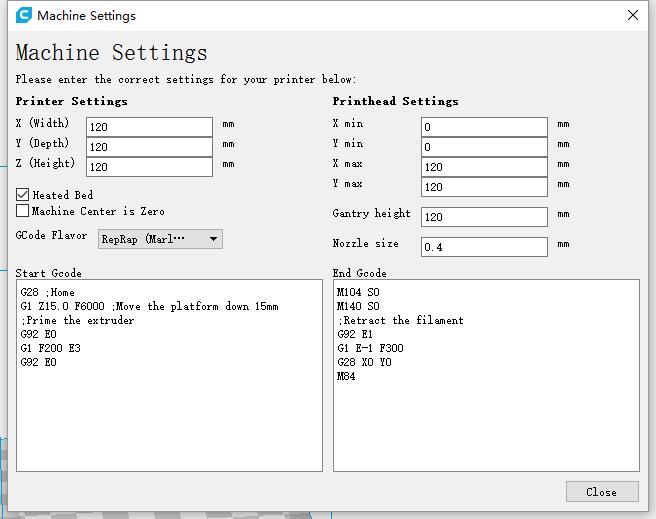Click the X (Width) input field
656x519 pixels.
[x=149, y=127]
